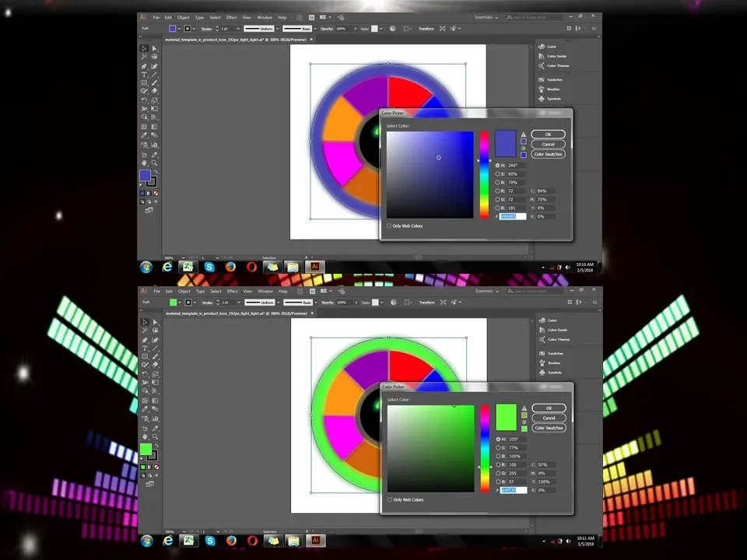
Task: Select Free Transform tool in green-fill window
Action: 156,383
